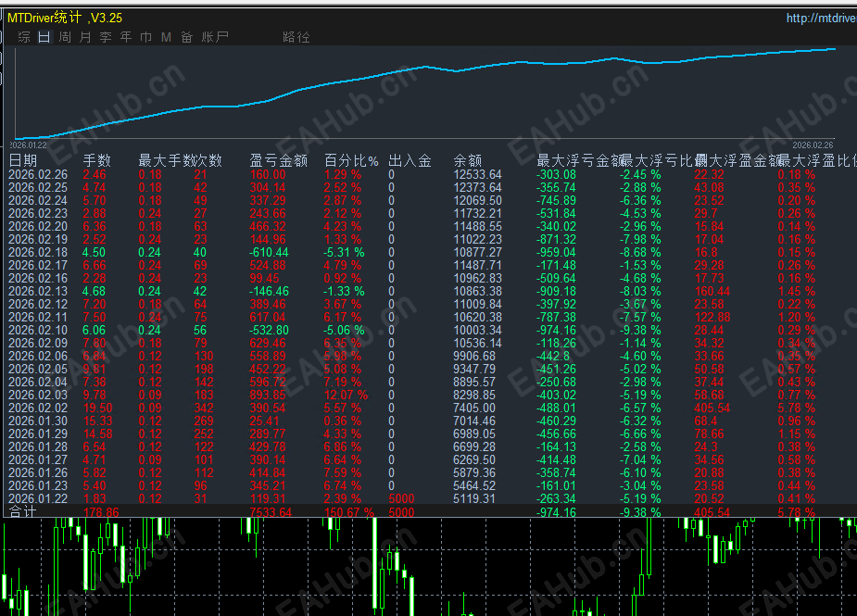Click the 百分比% column header
Viewport: 857px width, 616px height.
coord(351,160)
